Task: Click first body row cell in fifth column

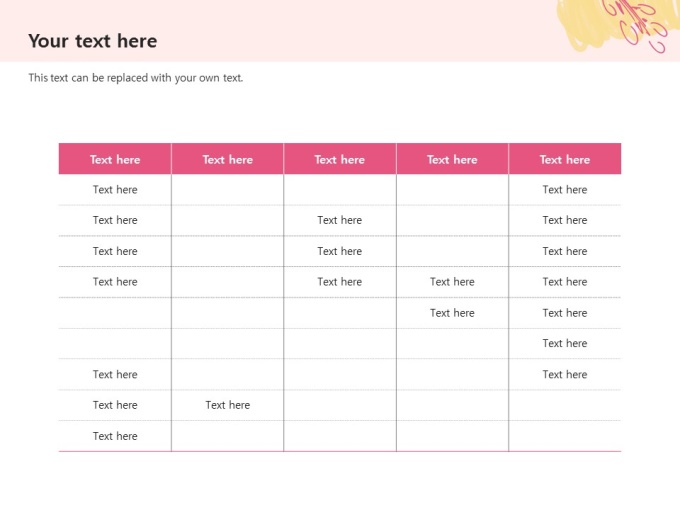Action: pos(565,190)
